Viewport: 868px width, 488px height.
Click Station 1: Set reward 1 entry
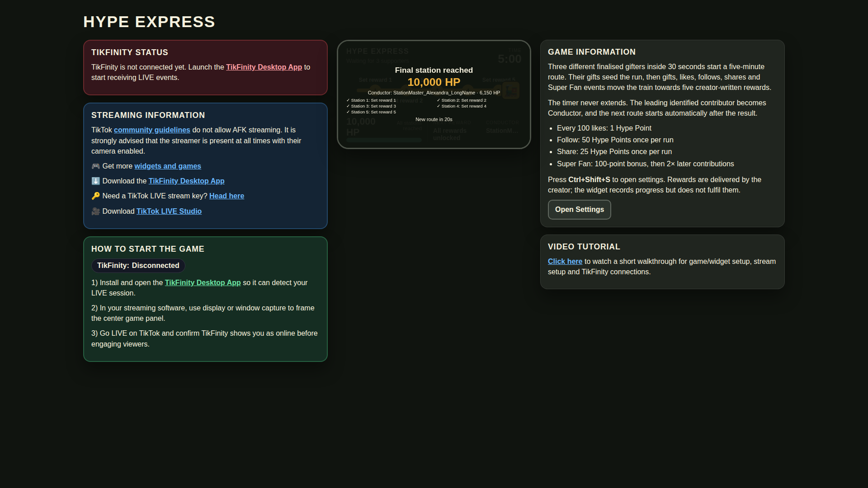coord(371,100)
